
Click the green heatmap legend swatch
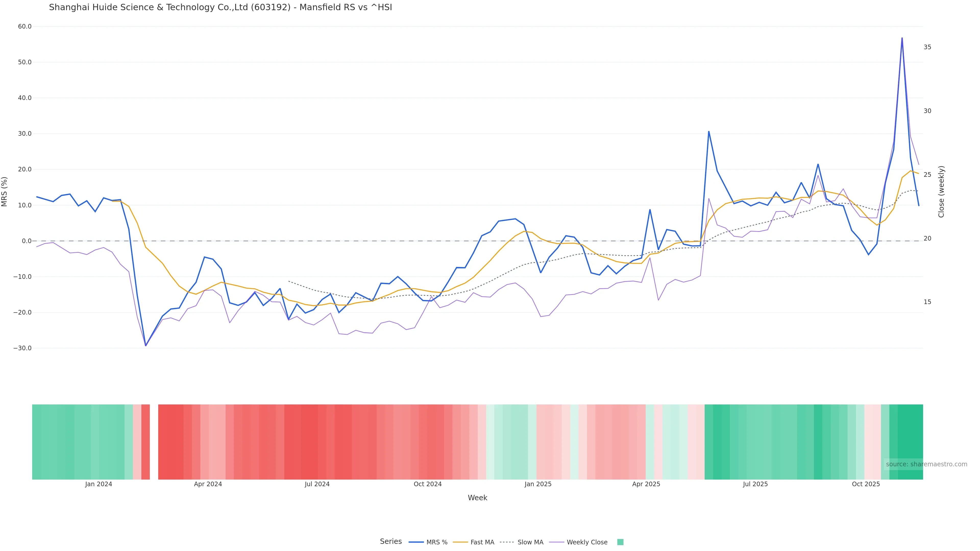point(620,542)
